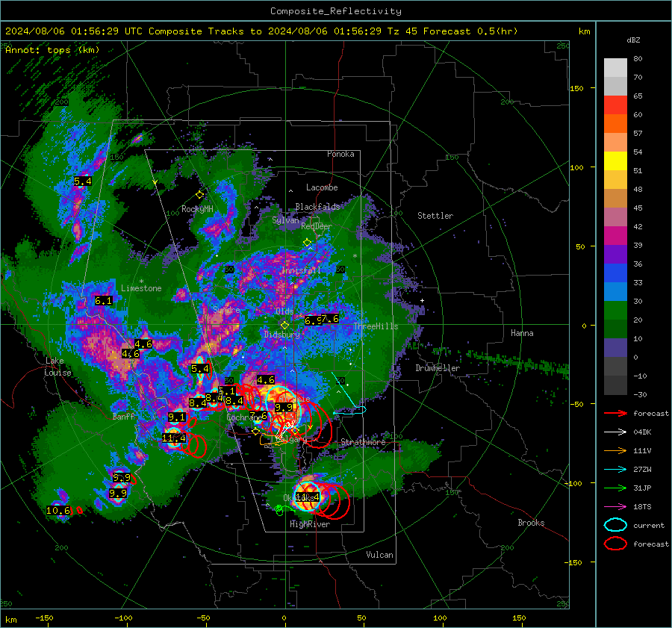Click the 'Forecast 0.5(hr)' header text
This screenshot has width=672, height=628.
470,31
